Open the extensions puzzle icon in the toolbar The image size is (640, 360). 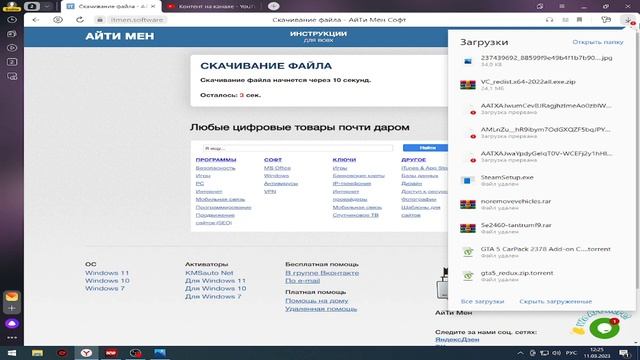606,20
